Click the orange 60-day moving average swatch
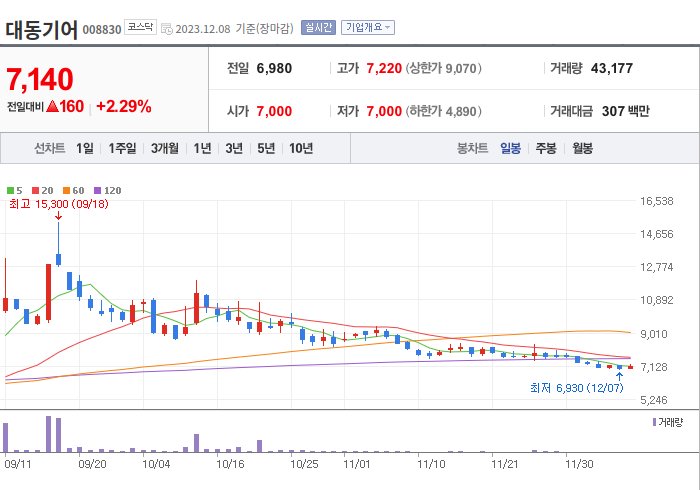 coord(67,191)
